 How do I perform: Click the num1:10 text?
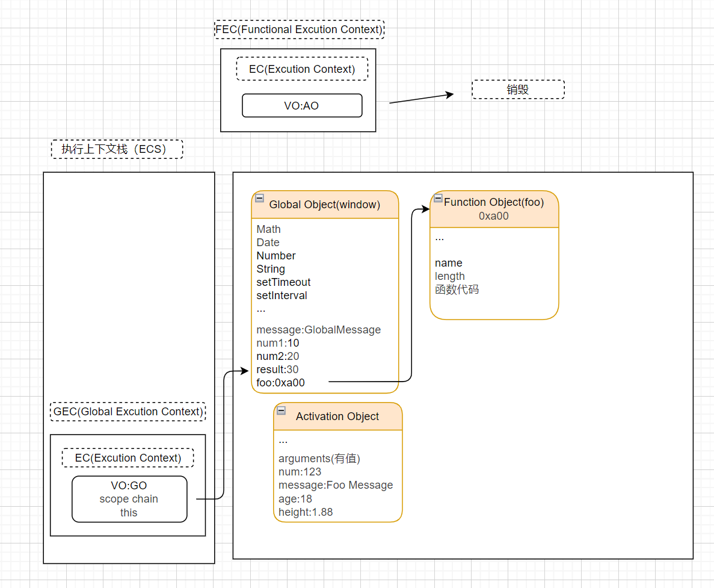click(278, 342)
